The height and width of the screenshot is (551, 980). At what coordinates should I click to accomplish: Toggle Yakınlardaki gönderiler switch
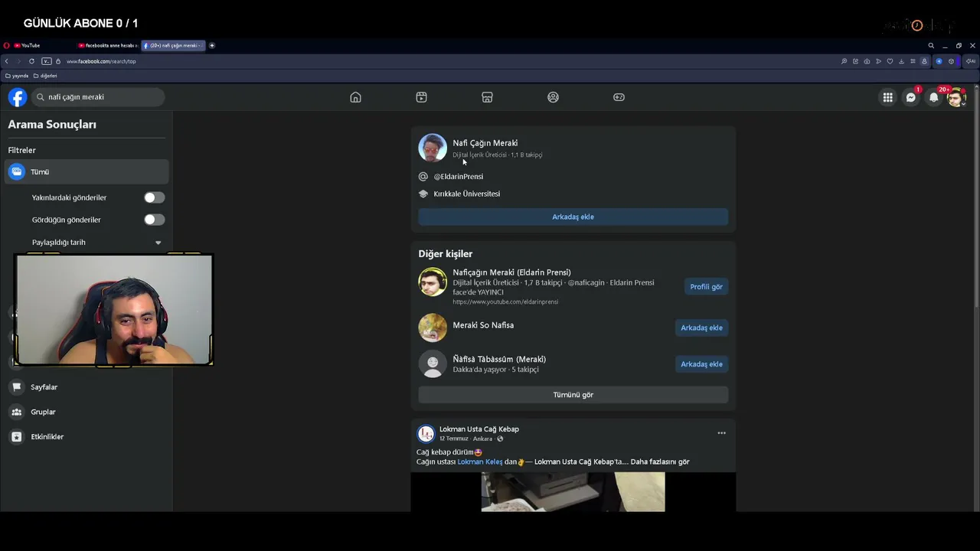(x=154, y=197)
